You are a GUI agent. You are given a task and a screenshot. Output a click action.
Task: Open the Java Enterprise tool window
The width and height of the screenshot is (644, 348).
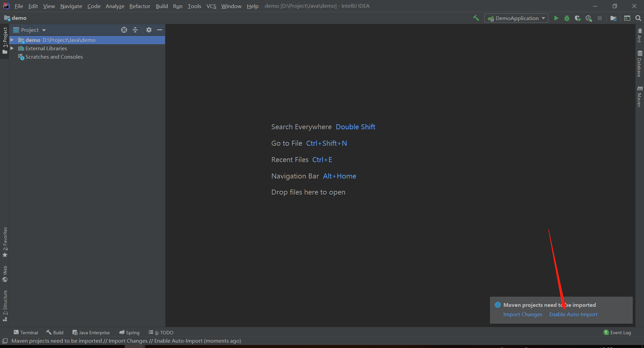[91, 333]
